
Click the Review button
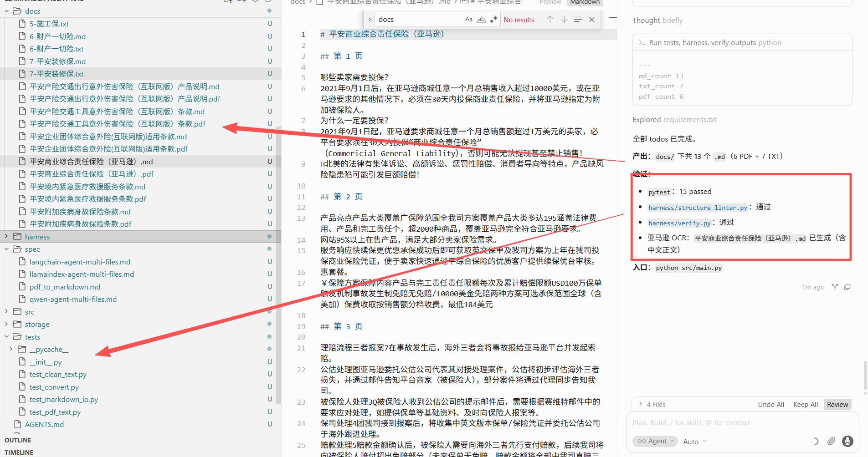point(837,405)
